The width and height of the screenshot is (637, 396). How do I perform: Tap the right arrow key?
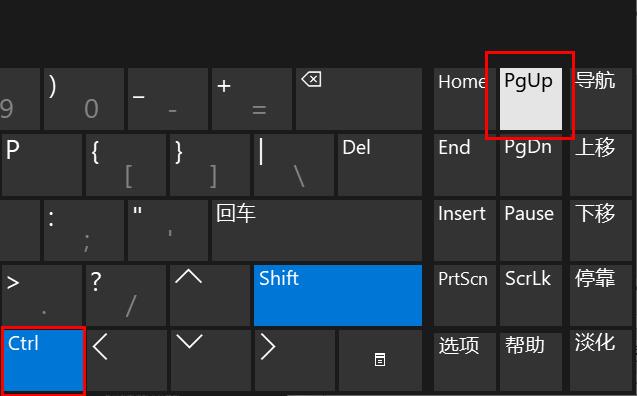pos(295,360)
